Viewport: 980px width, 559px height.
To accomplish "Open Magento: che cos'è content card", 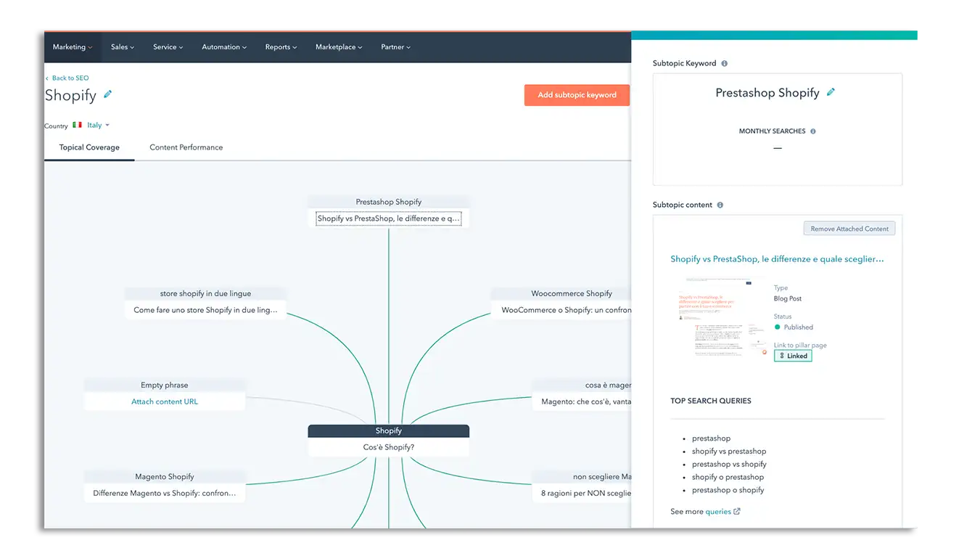I will [582, 401].
